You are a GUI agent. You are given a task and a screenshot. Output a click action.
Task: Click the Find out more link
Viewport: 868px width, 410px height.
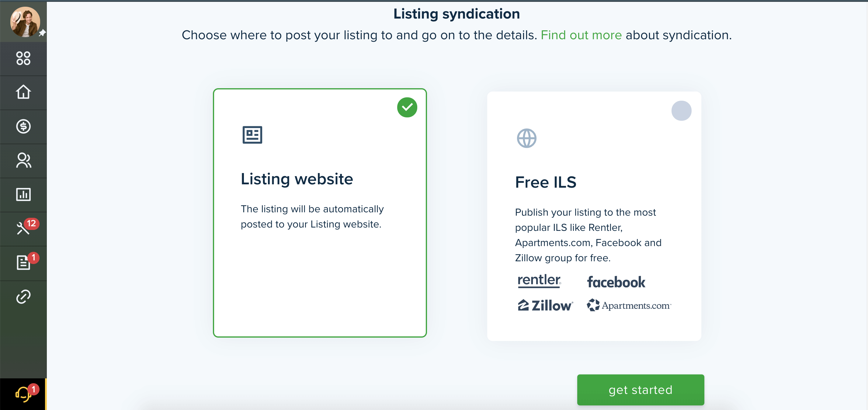tap(581, 35)
